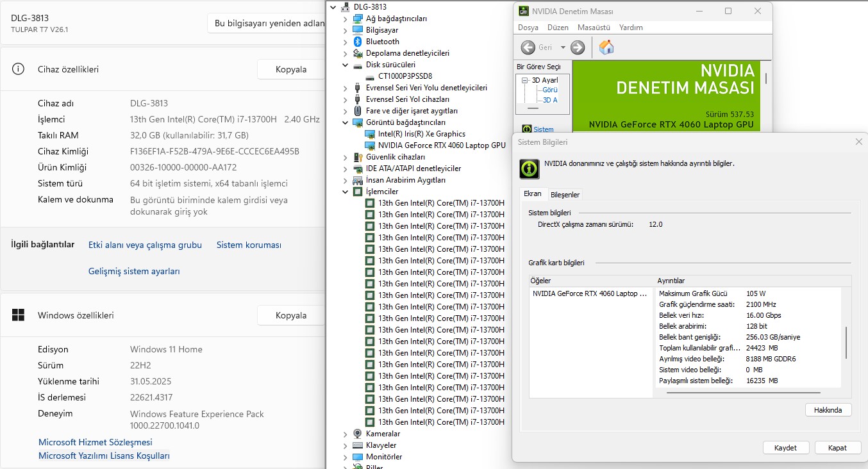This screenshot has height=469, width=868.
Task: Click the Monitörler monitor category icon
Action: [358, 457]
